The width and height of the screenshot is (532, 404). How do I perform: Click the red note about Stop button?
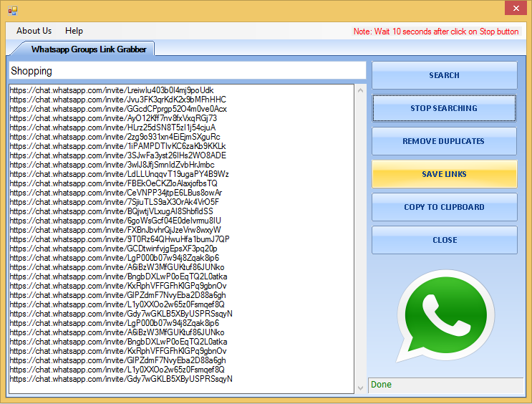(x=436, y=32)
